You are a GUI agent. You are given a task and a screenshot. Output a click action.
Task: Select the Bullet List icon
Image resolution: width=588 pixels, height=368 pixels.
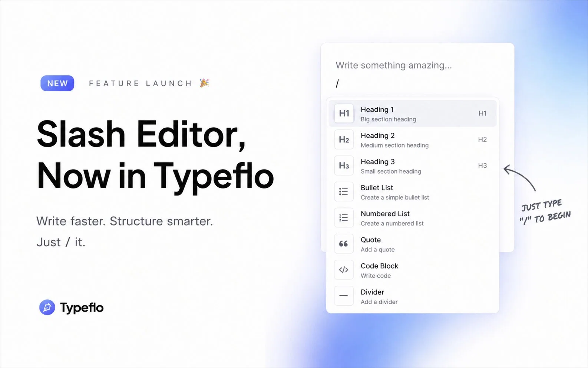coord(344,191)
